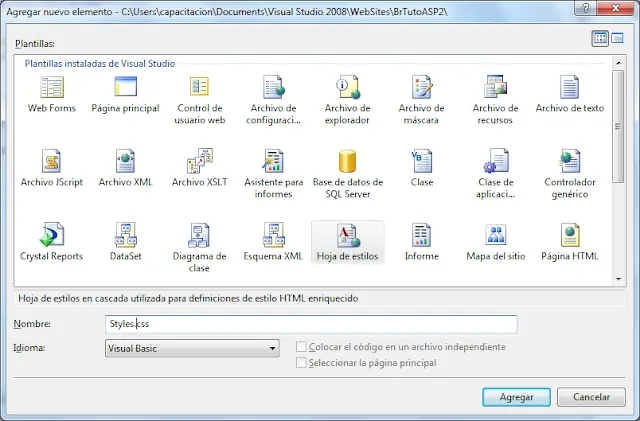The width and height of the screenshot is (640, 421).
Task: Select the Clase de aplicación template
Action: tap(496, 161)
